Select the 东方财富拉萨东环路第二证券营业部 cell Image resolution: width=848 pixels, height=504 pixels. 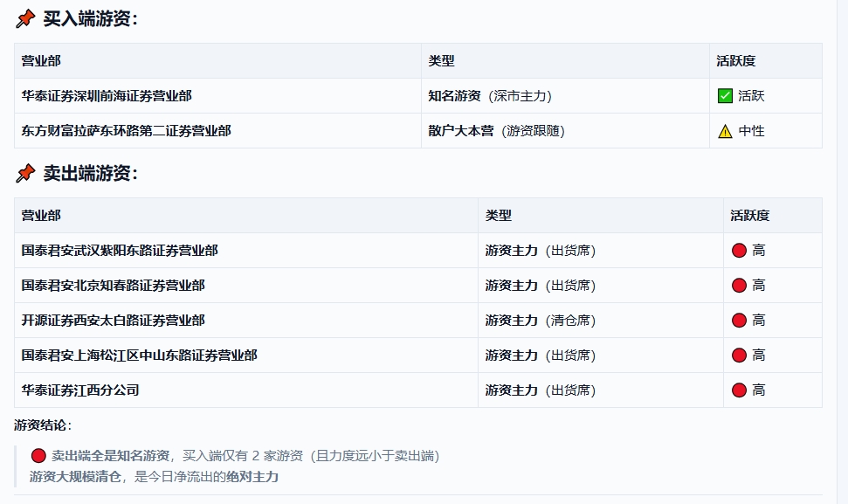point(126,131)
